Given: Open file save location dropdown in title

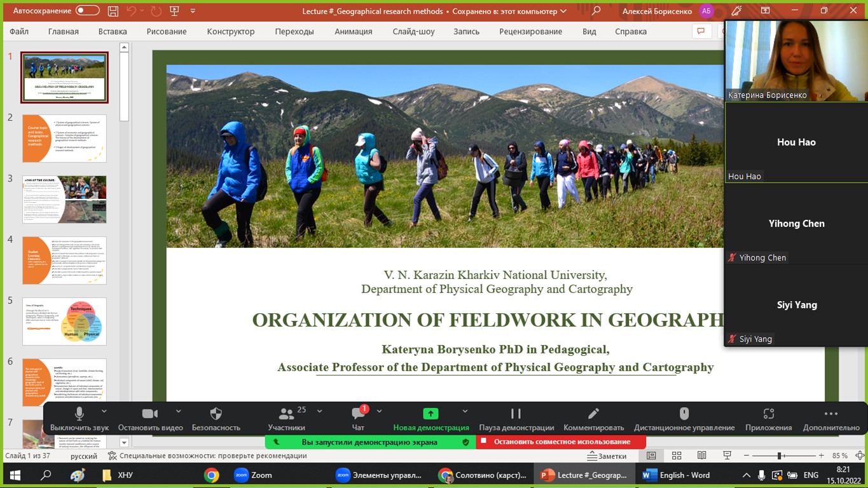Looking at the screenshot, I should pos(563,11).
